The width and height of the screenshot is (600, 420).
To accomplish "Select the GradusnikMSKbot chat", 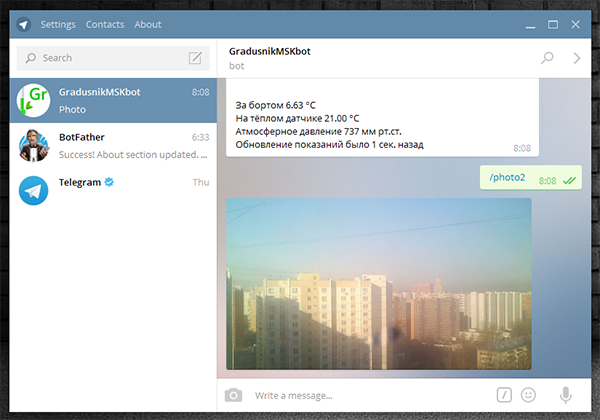I will pyautogui.click(x=113, y=101).
